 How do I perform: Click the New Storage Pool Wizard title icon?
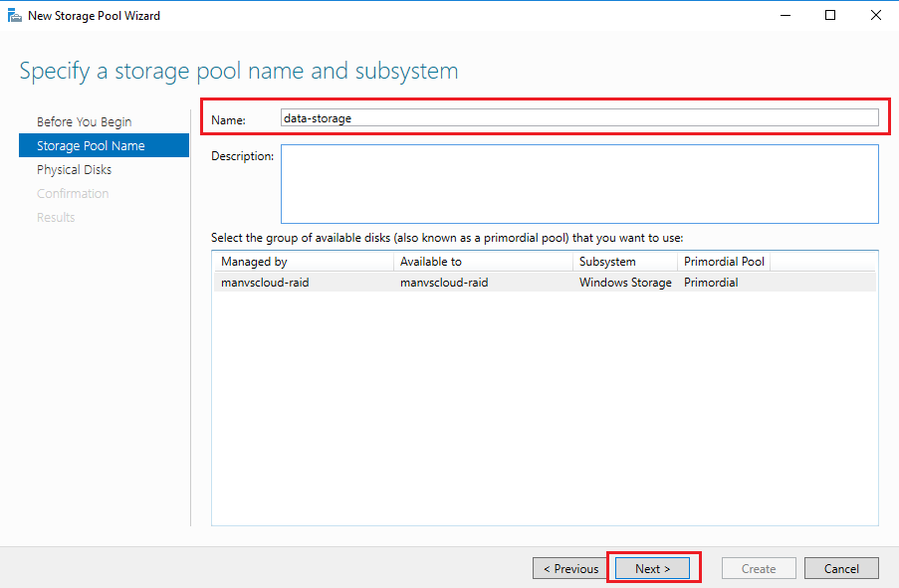point(14,16)
